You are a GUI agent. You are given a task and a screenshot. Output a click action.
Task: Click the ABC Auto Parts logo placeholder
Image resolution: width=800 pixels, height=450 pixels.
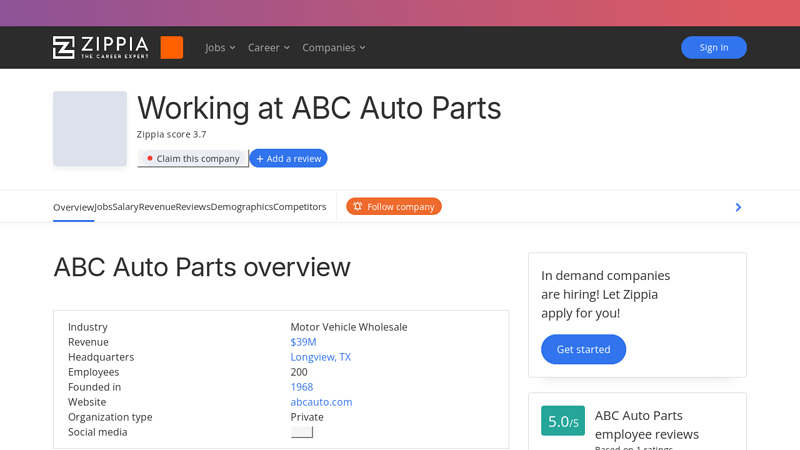(x=90, y=129)
